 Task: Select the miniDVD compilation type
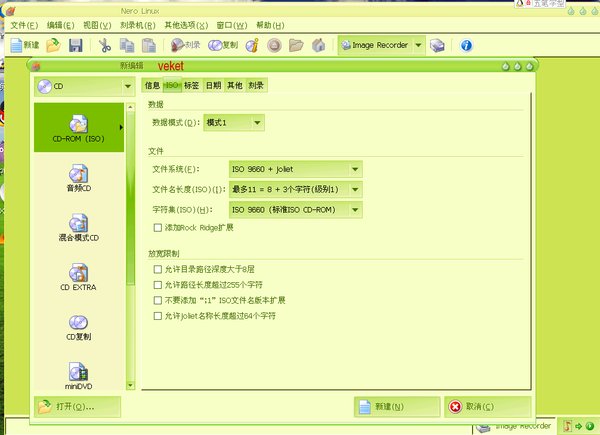(78, 376)
